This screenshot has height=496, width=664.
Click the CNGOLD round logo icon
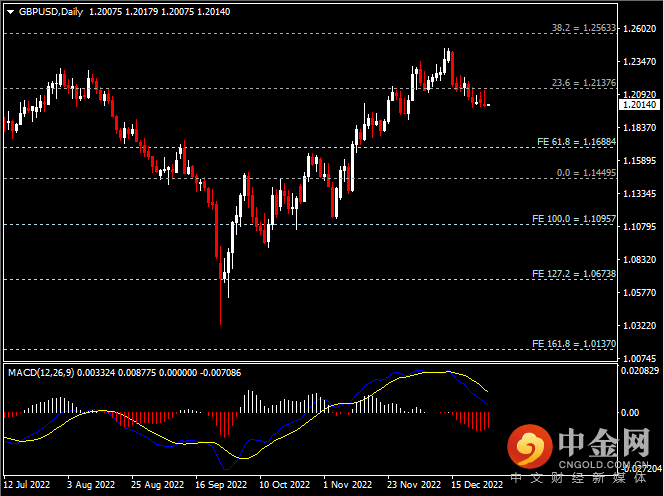pyautogui.click(x=529, y=446)
